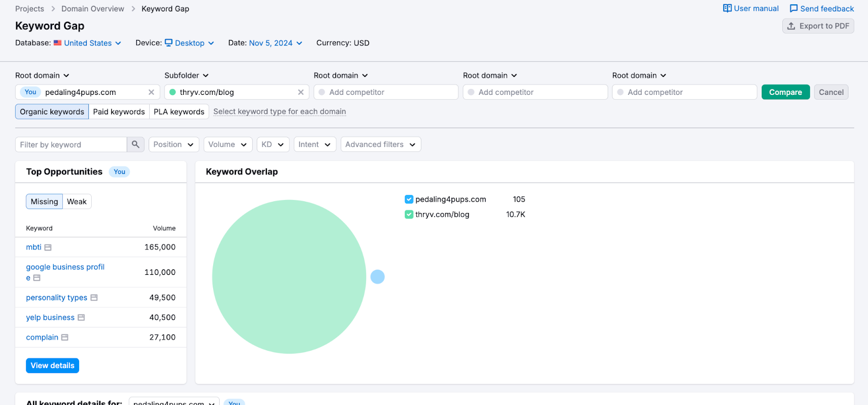Viewport: 868px width, 405px height.
Task: Click the large green thryv.com/blog overlap circle
Action: pyautogui.click(x=289, y=277)
